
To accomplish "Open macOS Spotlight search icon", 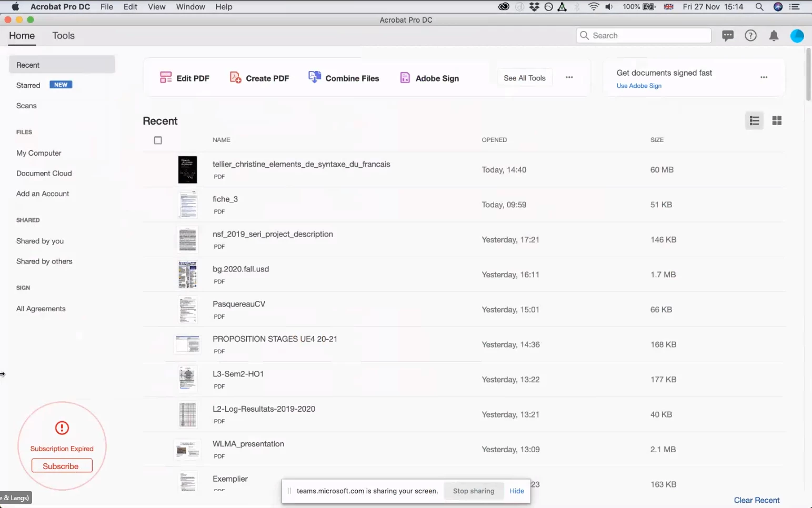I will pyautogui.click(x=759, y=7).
